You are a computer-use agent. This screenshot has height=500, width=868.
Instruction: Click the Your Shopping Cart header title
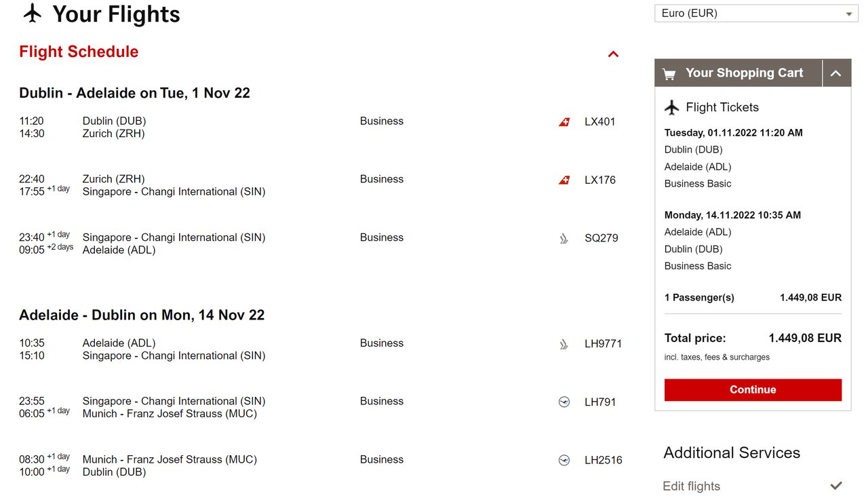point(744,73)
